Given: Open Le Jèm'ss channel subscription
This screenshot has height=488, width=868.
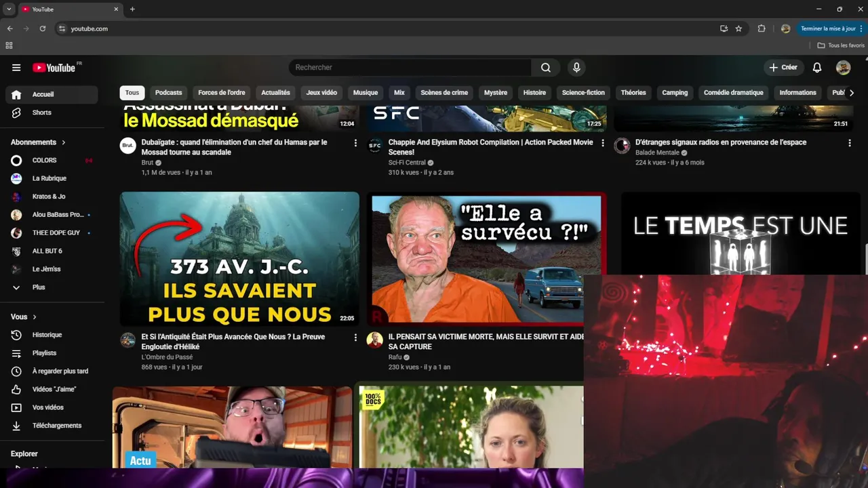Looking at the screenshot, I should click(52, 269).
